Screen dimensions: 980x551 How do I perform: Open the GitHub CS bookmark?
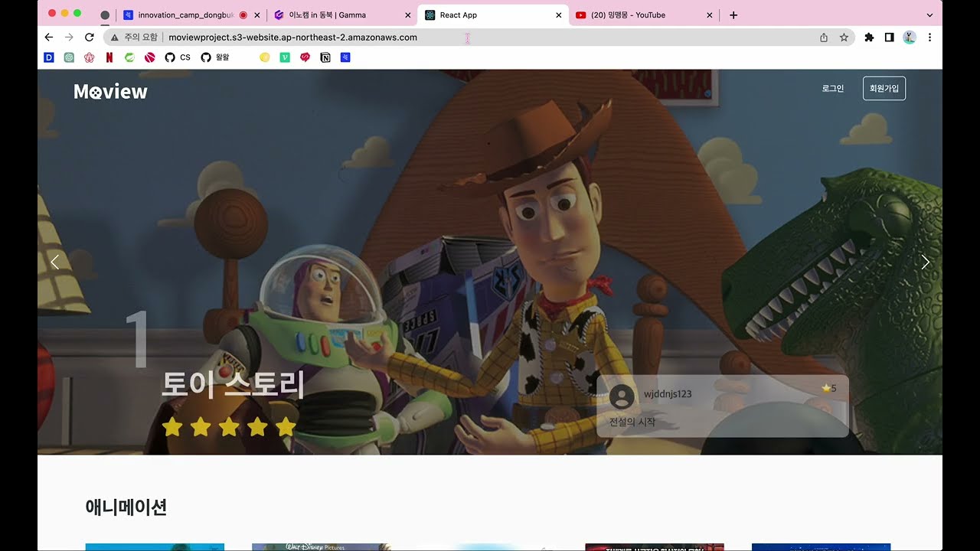click(x=178, y=57)
